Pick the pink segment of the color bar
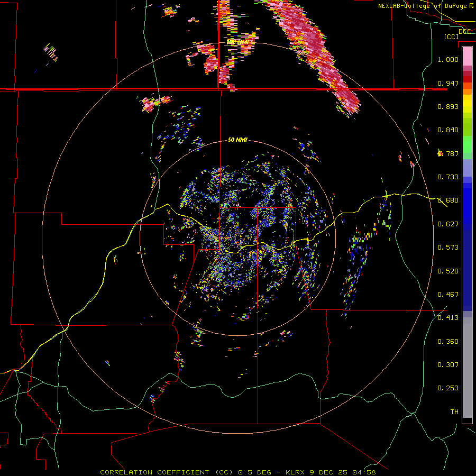The width and height of the screenshot is (476, 476). coord(467,56)
